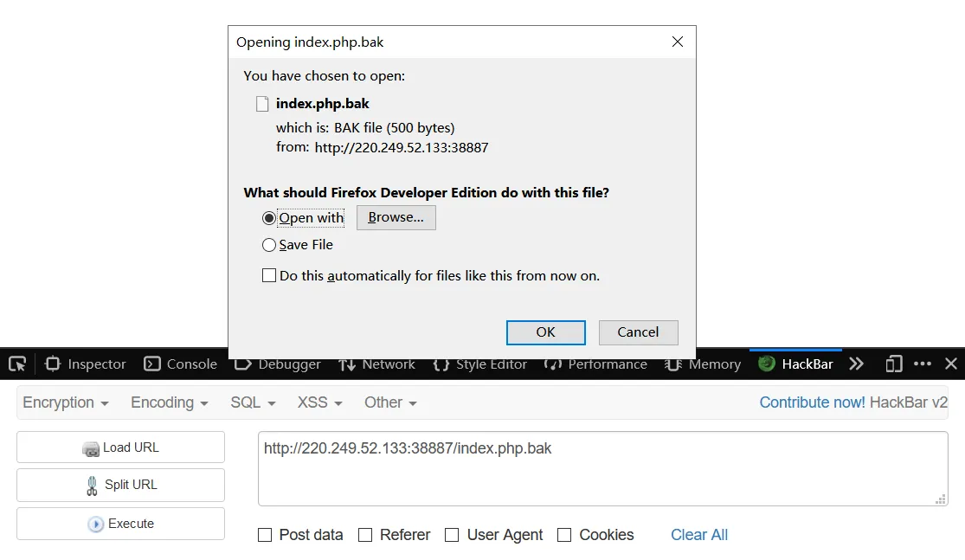Open the overflow chevron for more devtools tabs
The width and height of the screenshot is (965, 560).
click(x=856, y=364)
